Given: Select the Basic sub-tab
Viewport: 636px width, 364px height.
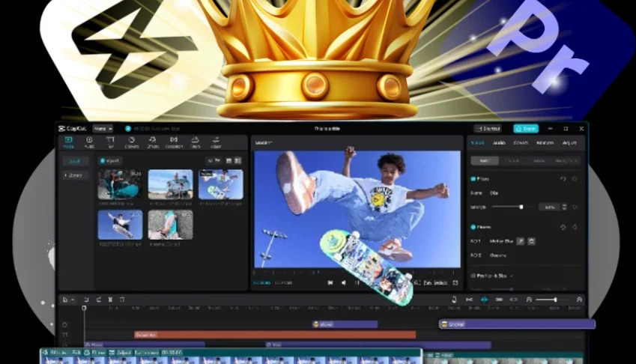Looking at the screenshot, I should click(485, 161).
